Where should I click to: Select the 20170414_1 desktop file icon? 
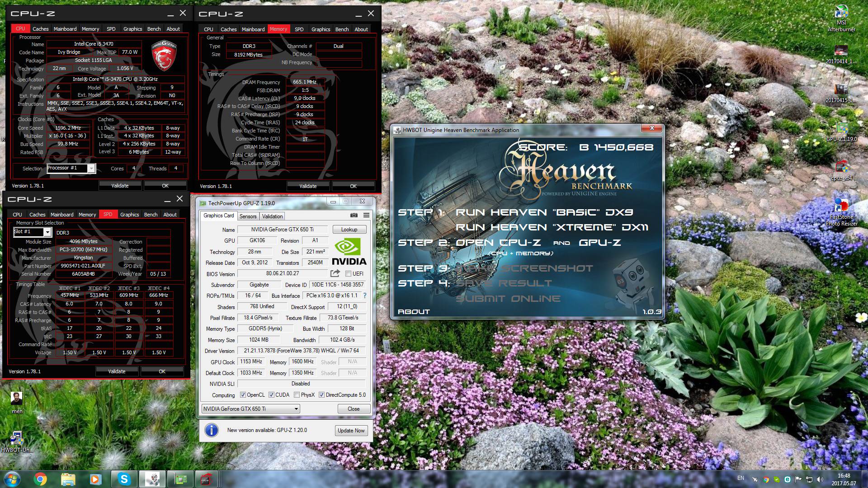point(841,54)
